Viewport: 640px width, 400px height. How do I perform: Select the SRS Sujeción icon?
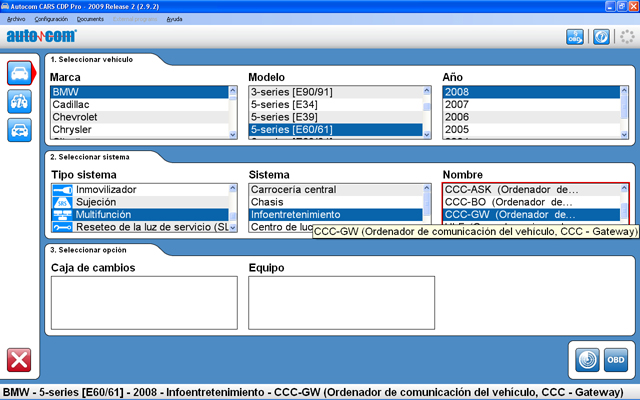pyautogui.click(x=62, y=202)
